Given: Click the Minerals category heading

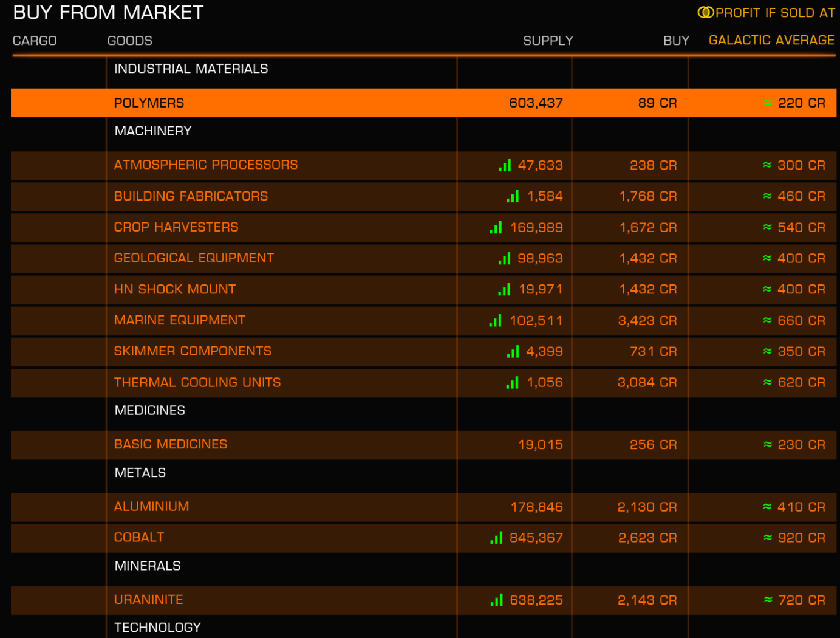Looking at the screenshot, I should (x=148, y=566).
